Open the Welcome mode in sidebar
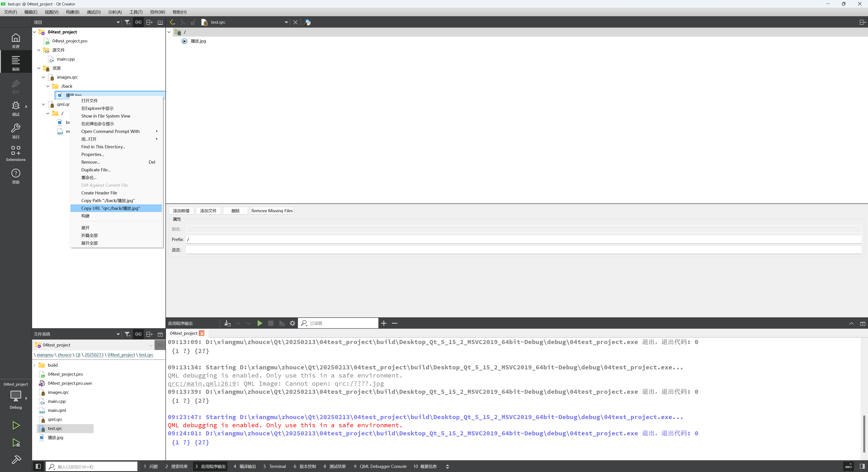The height and width of the screenshot is (472, 868). coord(16,40)
